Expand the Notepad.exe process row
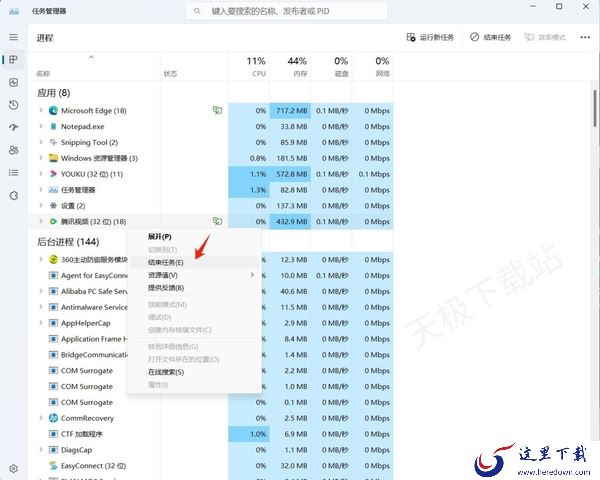Image resolution: width=600 pixels, height=480 pixels. click(x=41, y=126)
